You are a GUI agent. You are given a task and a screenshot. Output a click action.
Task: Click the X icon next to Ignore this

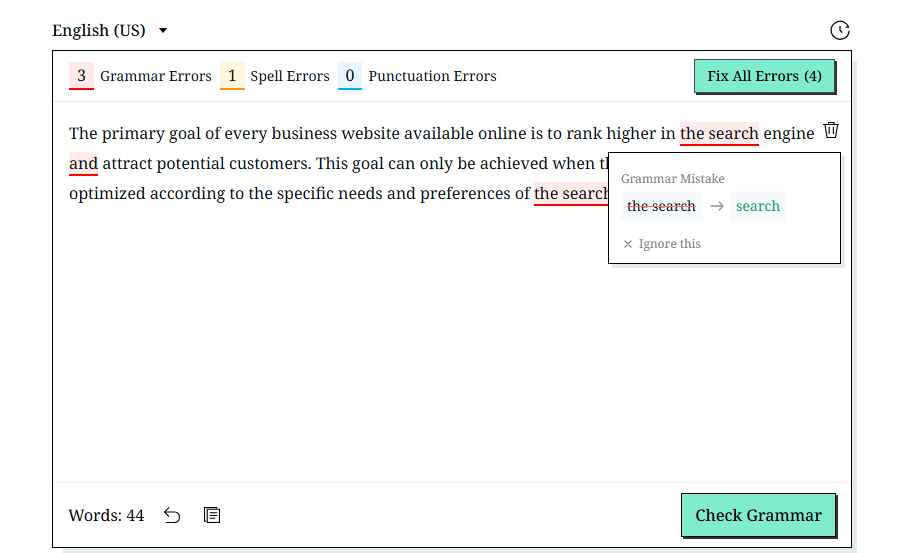click(x=628, y=244)
